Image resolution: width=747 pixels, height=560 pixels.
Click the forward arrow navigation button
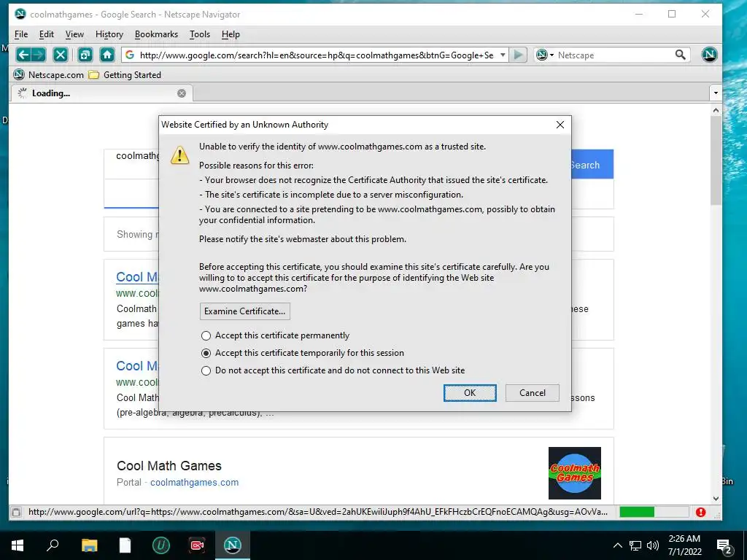(x=39, y=55)
